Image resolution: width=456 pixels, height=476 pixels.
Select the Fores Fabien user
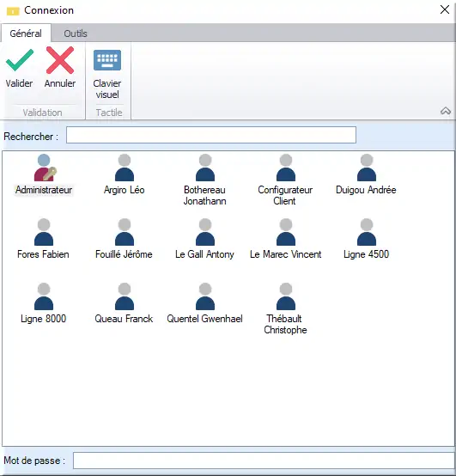[x=44, y=232]
